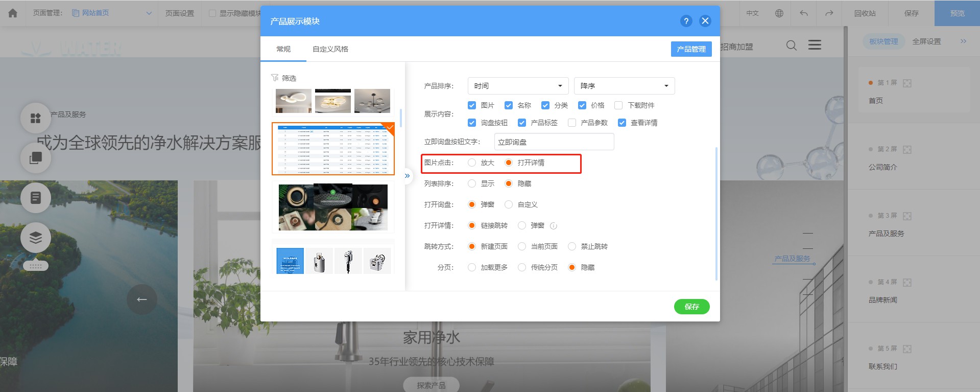Open the 时间 sort dropdown
The width and height of the screenshot is (980, 392).
point(518,86)
